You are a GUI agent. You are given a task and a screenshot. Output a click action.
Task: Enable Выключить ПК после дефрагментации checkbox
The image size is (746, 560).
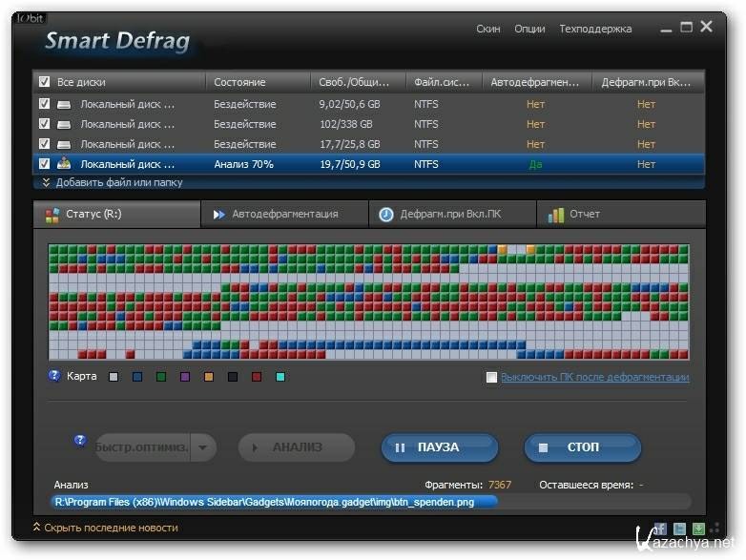(x=491, y=378)
